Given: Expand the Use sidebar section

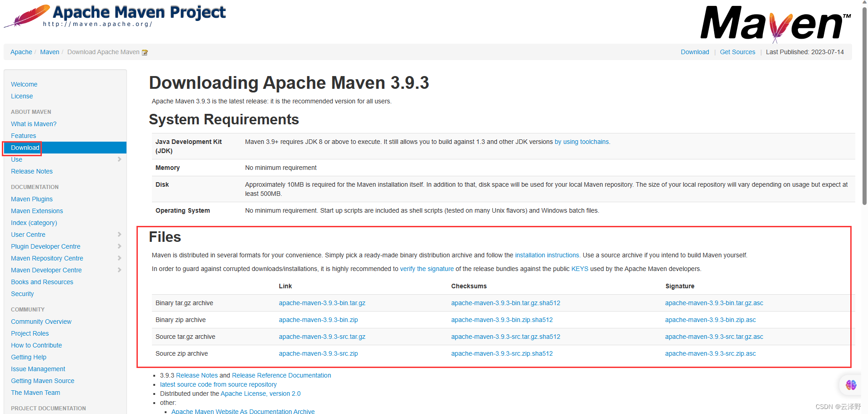Looking at the screenshot, I should point(119,159).
